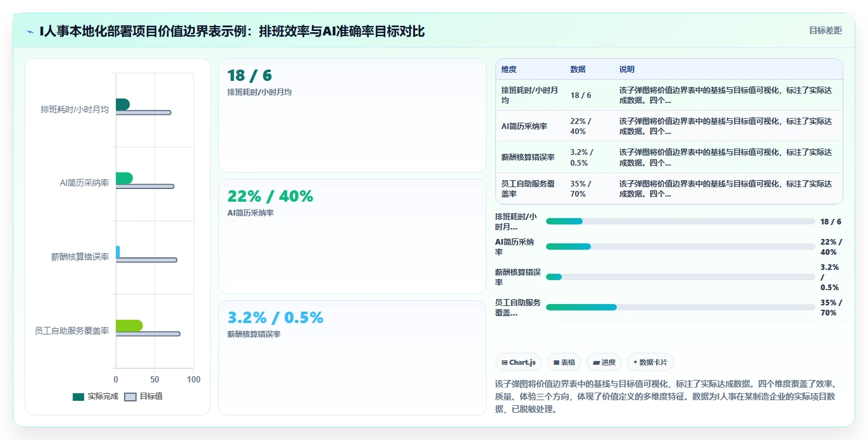Click the 3.2% / 0.5% table cell
The width and height of the screenshot is (868, 440).
[581, 157]
